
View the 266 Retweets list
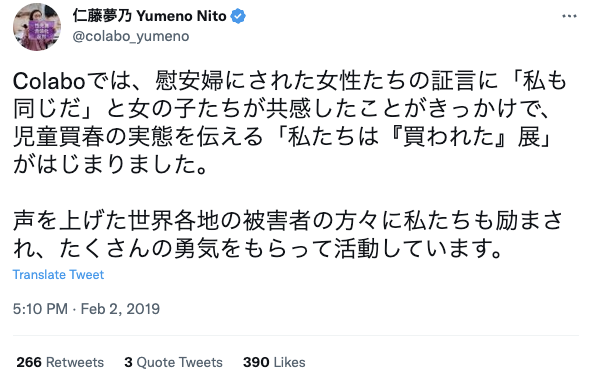click(60, 362)
